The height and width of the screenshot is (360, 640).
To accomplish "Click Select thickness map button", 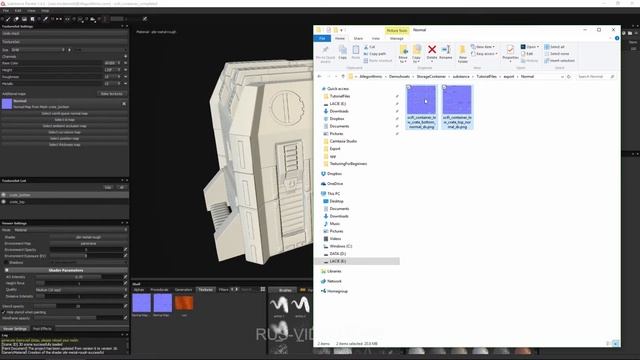I will click(64, 144).
